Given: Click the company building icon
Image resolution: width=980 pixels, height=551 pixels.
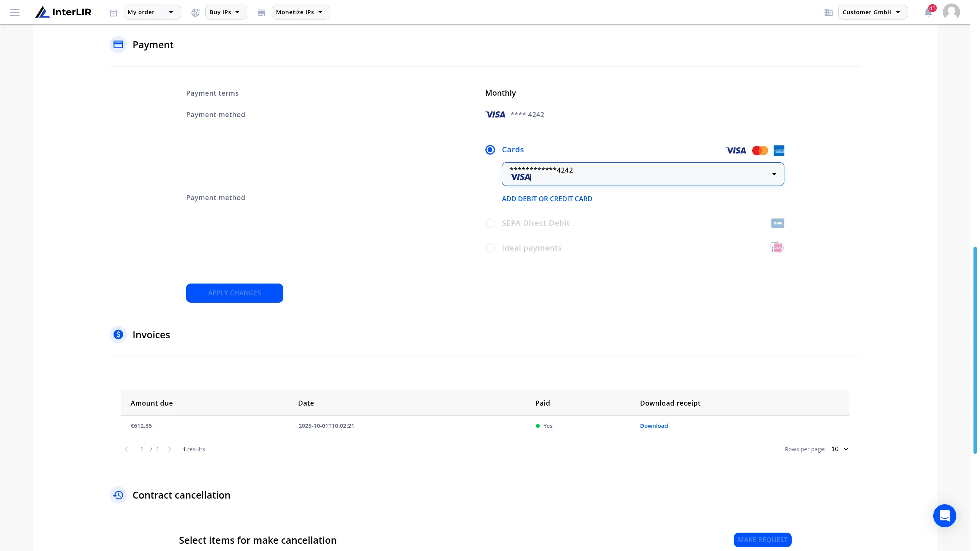Looking at the screenshot, I should [828, 13].
